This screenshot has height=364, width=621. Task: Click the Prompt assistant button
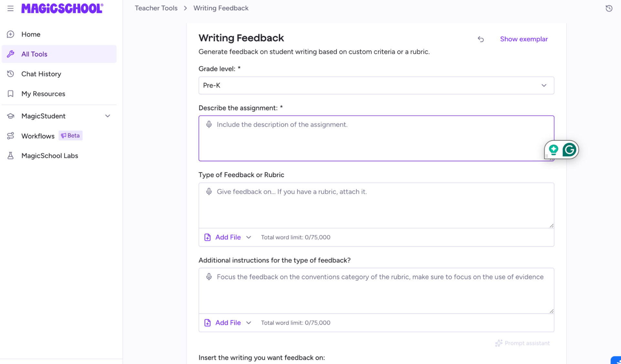point(522,343)
